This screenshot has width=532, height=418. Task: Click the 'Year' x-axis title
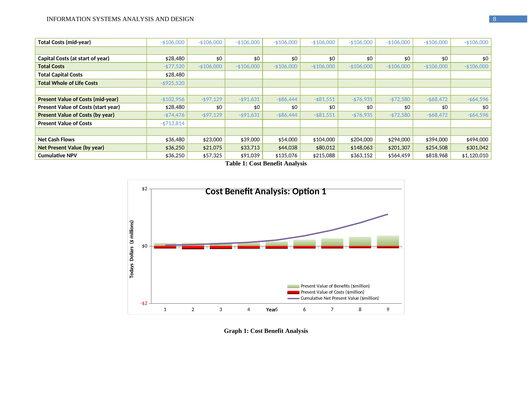point(271,310)
